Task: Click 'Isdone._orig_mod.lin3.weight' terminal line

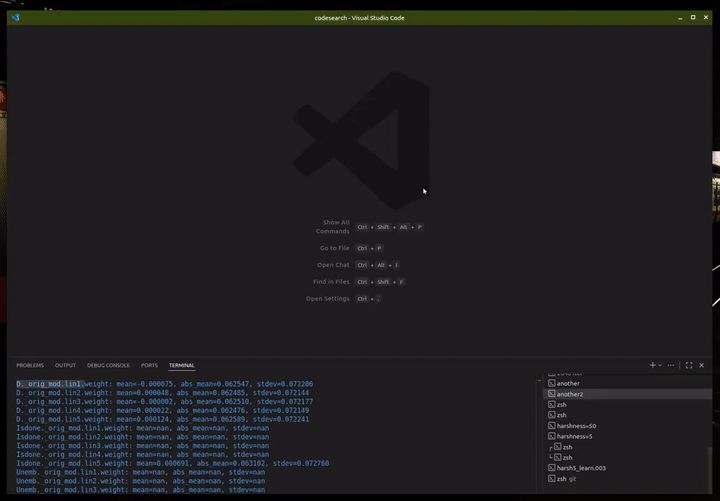Action: [143, 445]
